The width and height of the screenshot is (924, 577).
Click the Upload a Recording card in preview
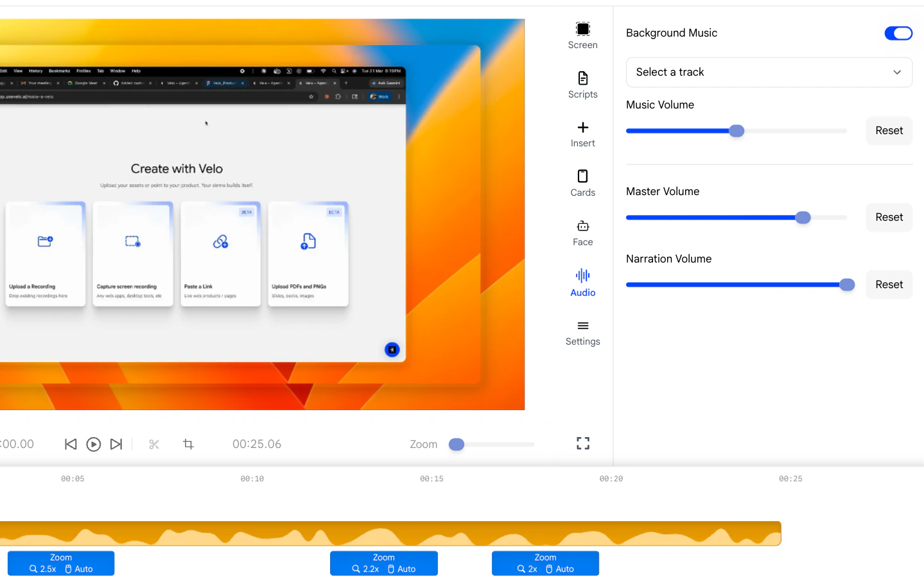[x=46, y=254]
